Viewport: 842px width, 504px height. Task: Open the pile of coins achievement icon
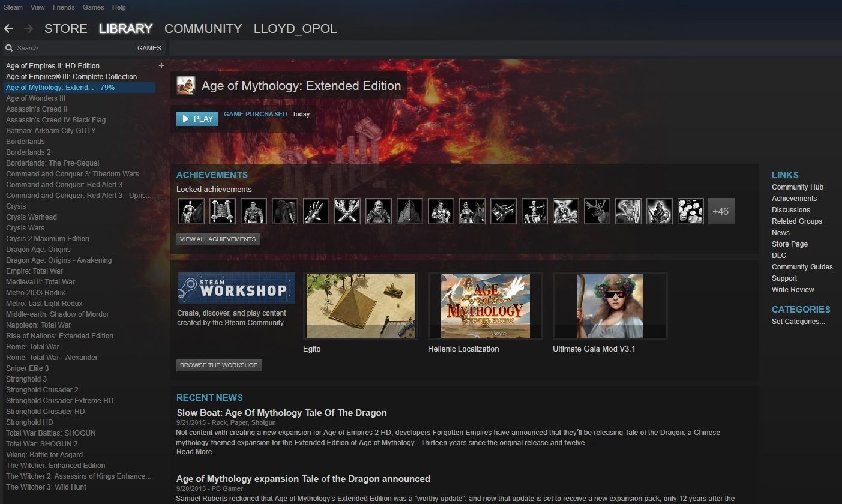(691, 211)
